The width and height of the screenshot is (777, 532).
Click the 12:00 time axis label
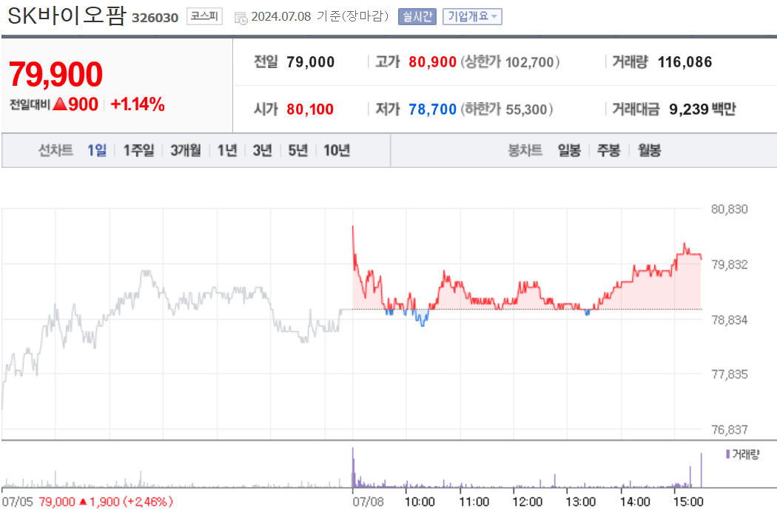527,502
